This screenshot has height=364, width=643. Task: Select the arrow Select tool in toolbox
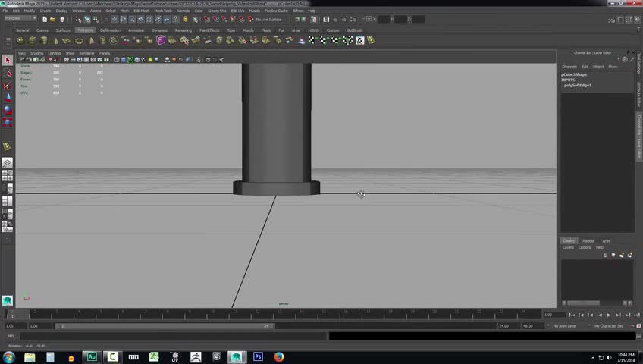(8, 61)
